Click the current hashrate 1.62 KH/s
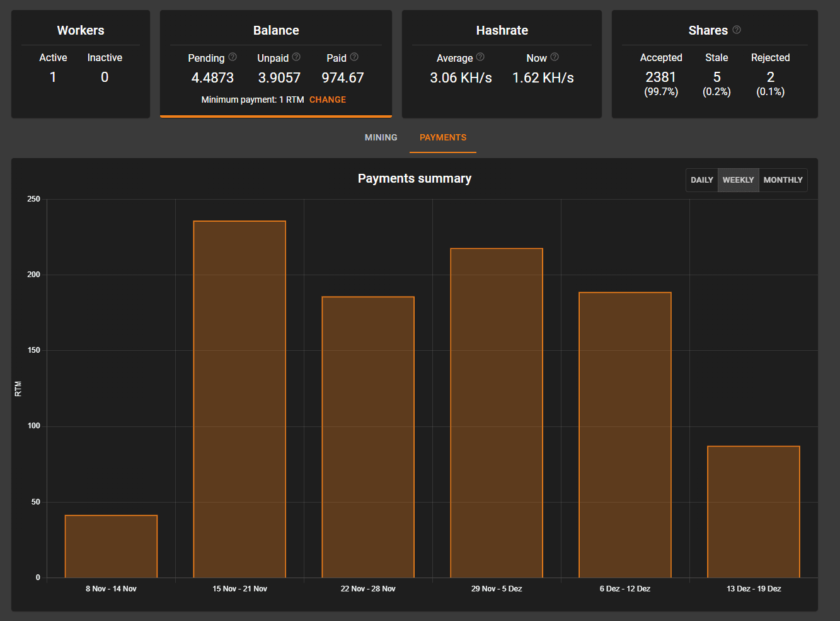Viewport: 840px width, 621px height. click(543, 77)
